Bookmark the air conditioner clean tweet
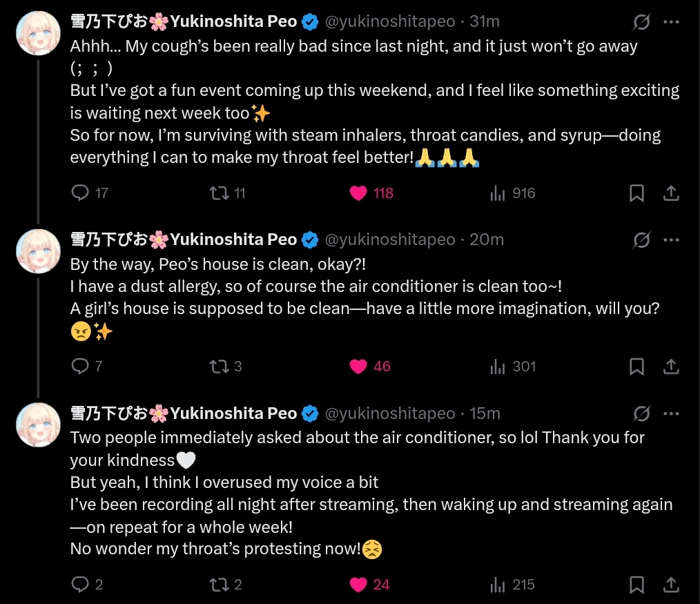 (x=636, y=366)
